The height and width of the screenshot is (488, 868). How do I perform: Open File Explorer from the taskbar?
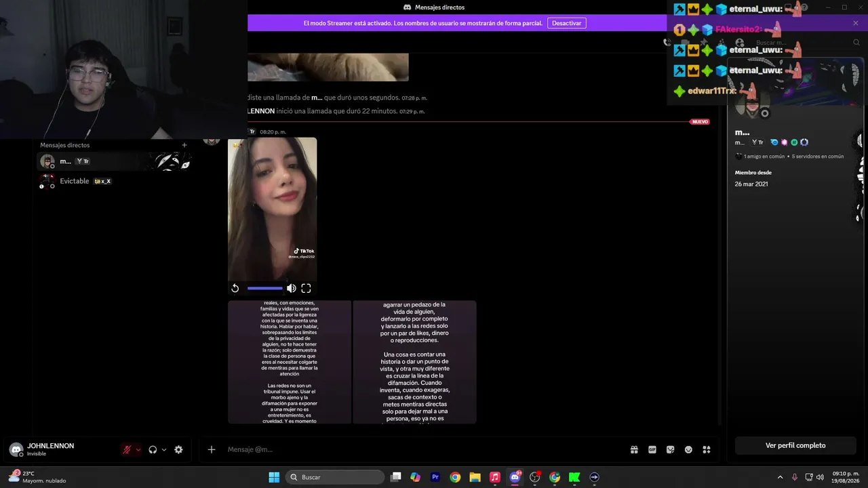[475, 477]
